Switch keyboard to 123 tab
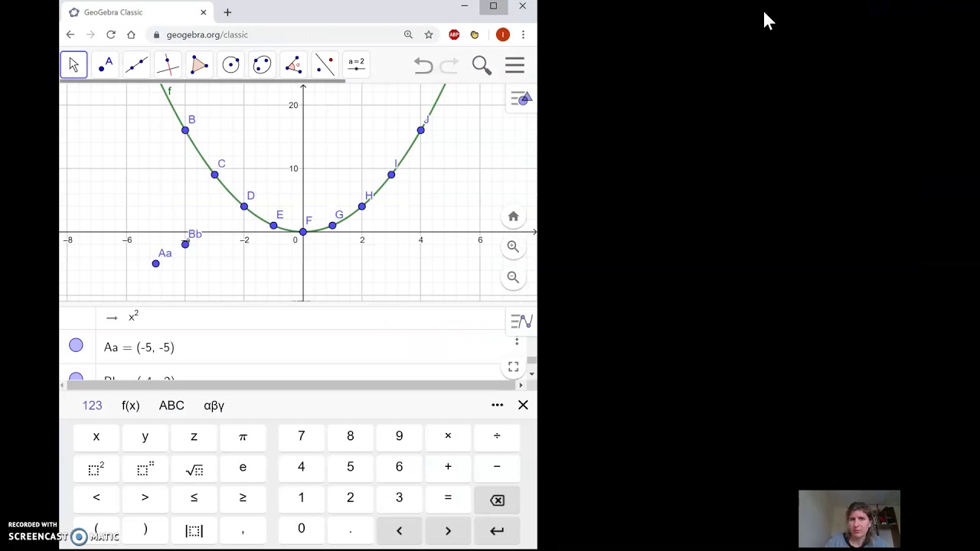This screenshot has height=551, width=980. click(92, 406)
